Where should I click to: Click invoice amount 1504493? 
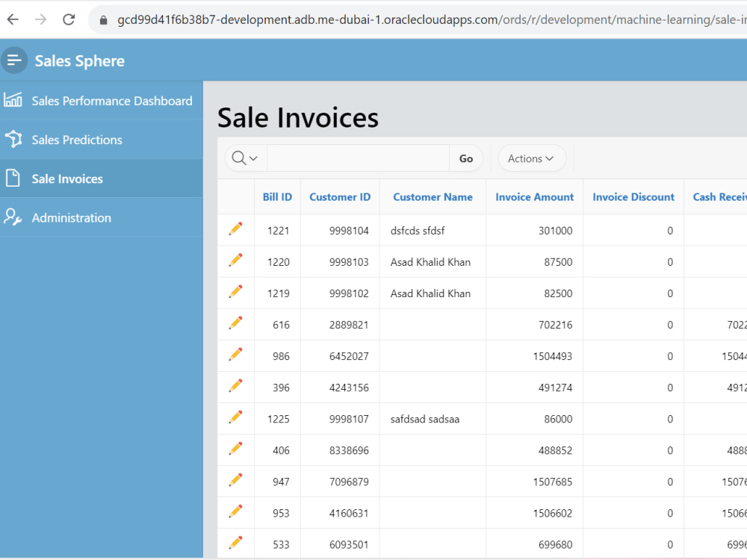click(553, 356)
